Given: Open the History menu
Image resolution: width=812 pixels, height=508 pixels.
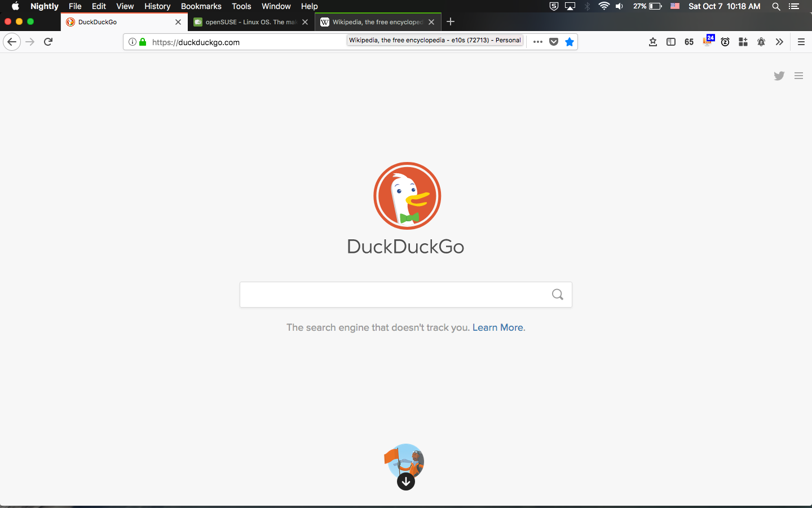Looking at the screenshot, I should point(157,6).
